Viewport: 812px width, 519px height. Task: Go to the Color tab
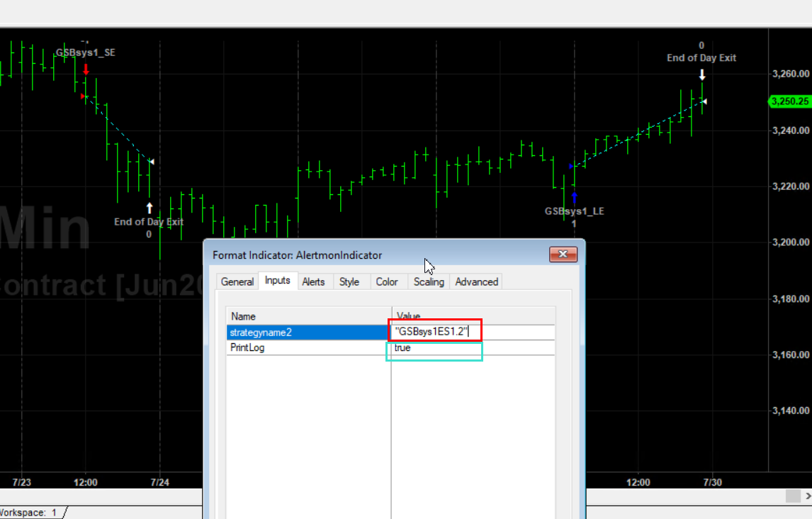(x=387, y=281)
